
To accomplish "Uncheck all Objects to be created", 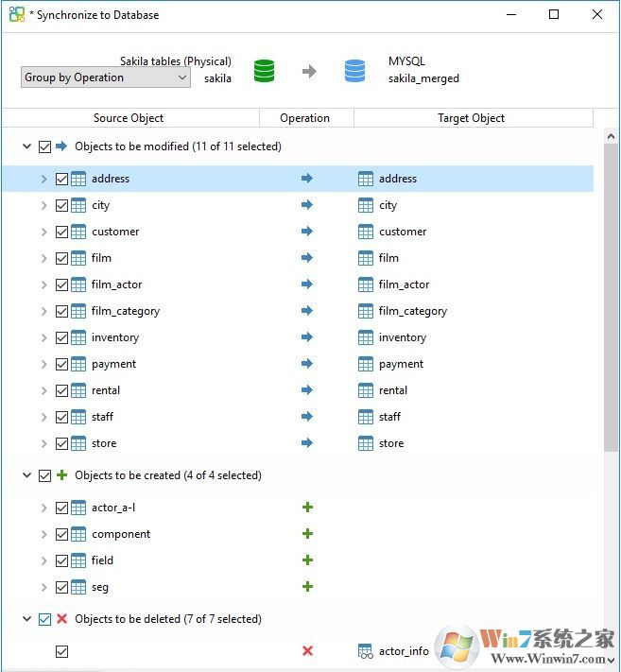I will tap(44, 475).
